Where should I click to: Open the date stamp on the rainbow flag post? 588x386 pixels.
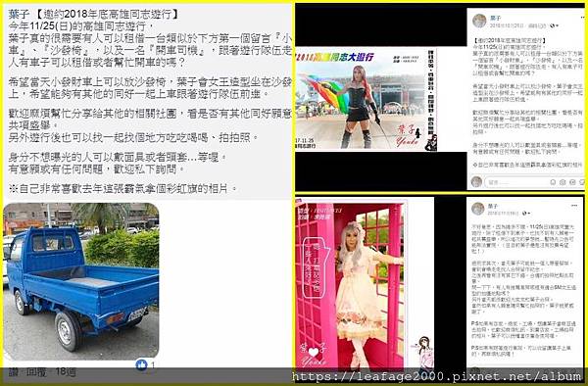point(508,25)
